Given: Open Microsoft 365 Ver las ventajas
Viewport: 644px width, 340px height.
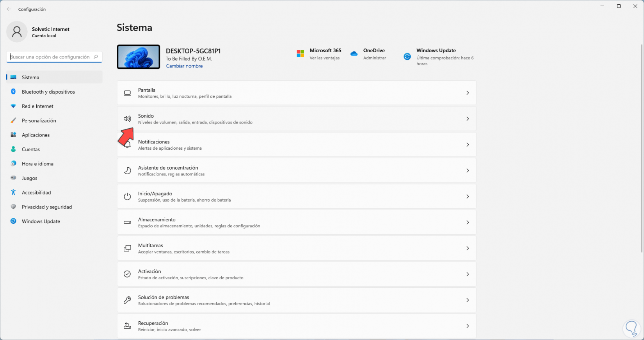Looking at the screenshot, I should click(324, 58).
